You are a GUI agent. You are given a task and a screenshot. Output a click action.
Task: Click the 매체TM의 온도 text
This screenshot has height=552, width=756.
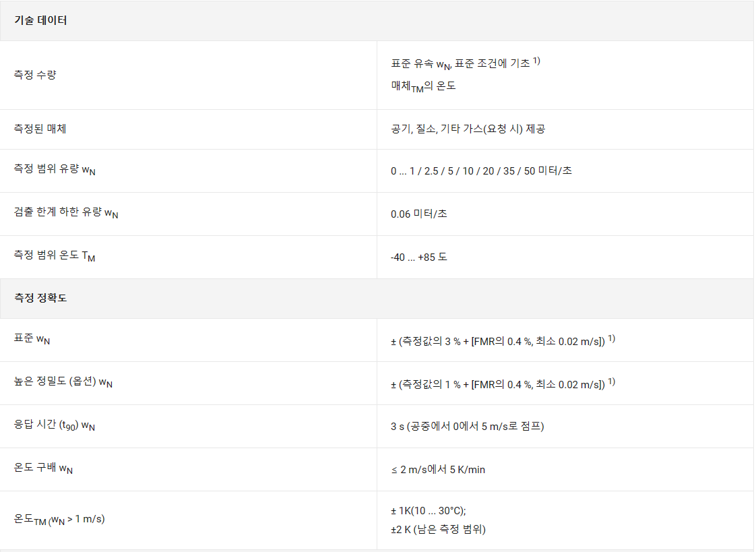(423, 86)
